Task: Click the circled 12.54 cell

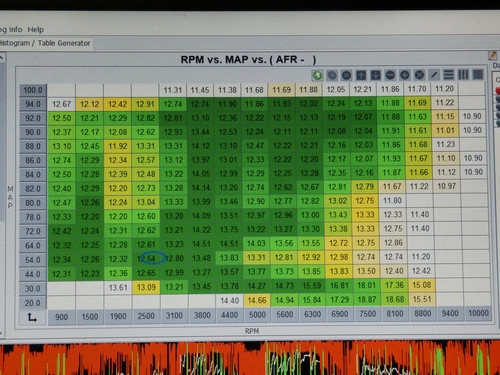Action: coord(147,259)
